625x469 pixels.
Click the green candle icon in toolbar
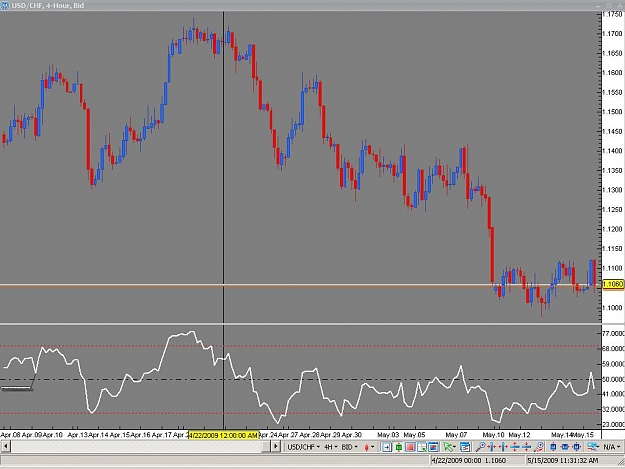pyautogui.click(x=399, y=447)
